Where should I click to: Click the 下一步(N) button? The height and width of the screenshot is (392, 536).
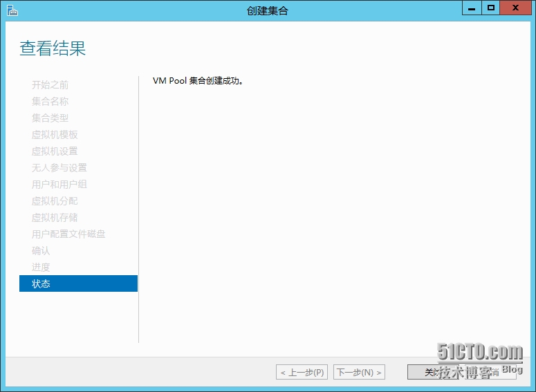pyautogui.click(x=359, y=372)
